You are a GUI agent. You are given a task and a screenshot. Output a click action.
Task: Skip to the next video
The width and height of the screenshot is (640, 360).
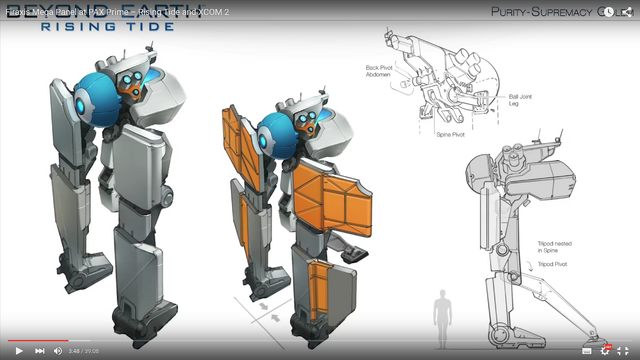click(x=40, y=351)
